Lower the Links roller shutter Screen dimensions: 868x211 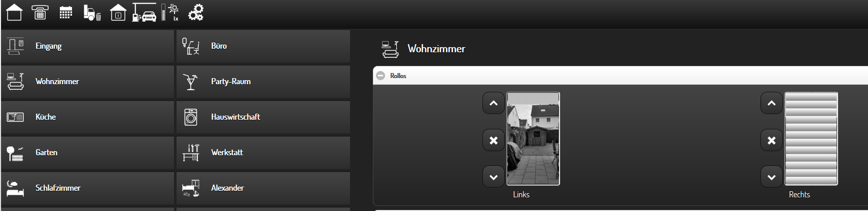click(494, 177)
